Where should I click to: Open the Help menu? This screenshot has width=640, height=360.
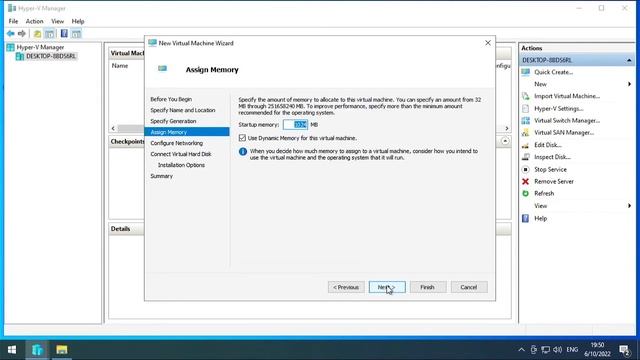(78, 21)
